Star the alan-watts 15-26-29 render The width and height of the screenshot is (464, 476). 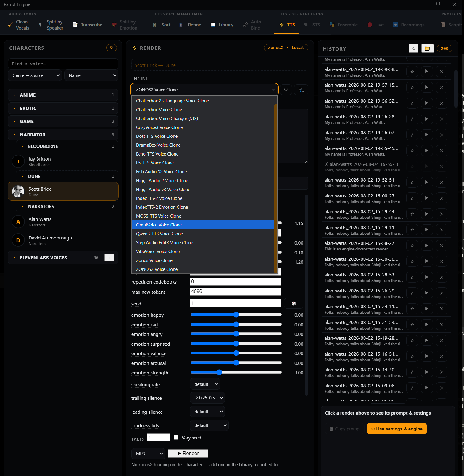point(412,293)
